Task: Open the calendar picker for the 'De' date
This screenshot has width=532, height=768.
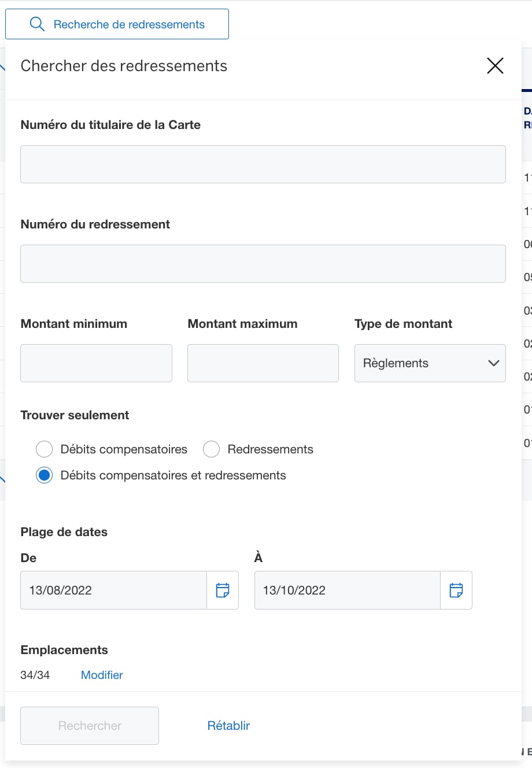Action: [x=223, y=590]
